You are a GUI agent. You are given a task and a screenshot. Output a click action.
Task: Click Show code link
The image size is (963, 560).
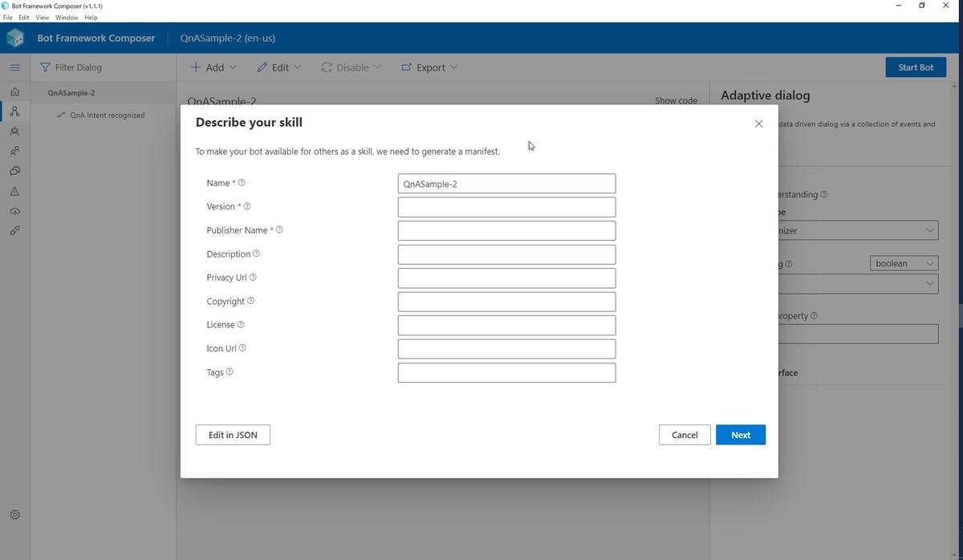[676, 101]
